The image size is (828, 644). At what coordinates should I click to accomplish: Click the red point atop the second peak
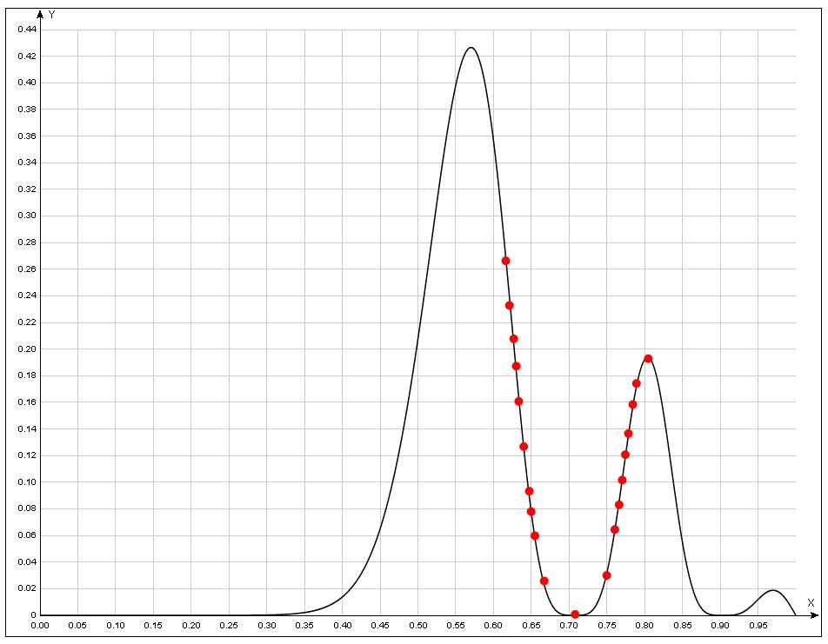[x=648, y=358]
